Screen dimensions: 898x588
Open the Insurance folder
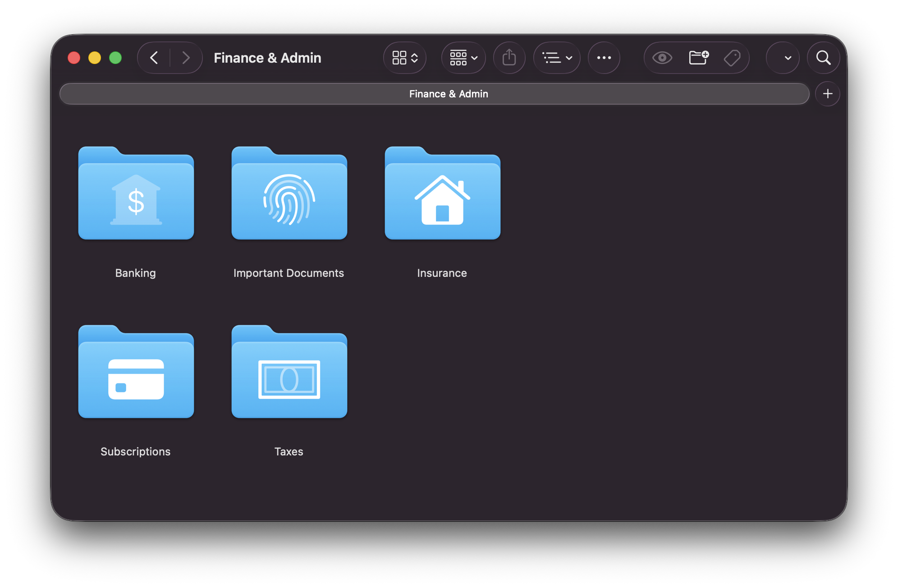pyautogui.click(x=442, y=194)
